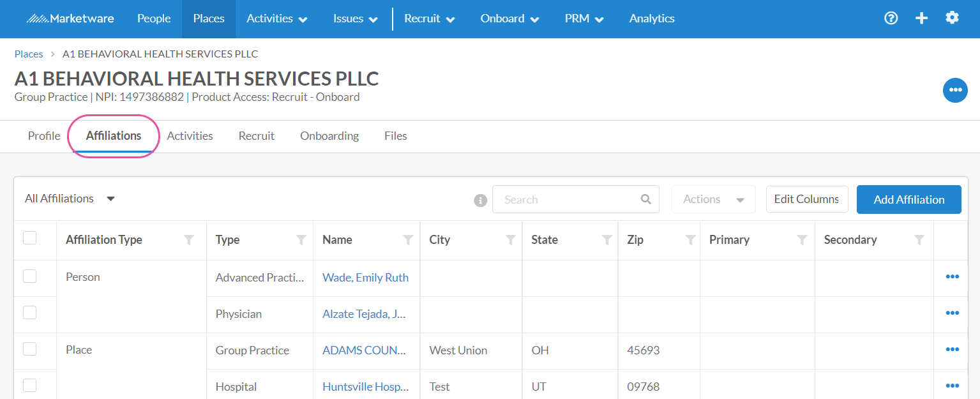Open Analytics in top navigation
This screenshot has height=399, width=980.
pyautogui.click(x=652, y=19)
